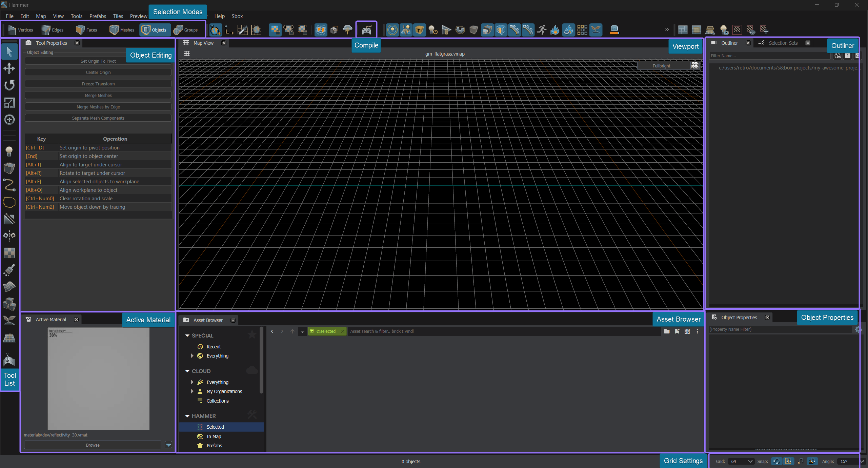Select the Paint brush tool

pyautogui.click(x=9, y=270)
